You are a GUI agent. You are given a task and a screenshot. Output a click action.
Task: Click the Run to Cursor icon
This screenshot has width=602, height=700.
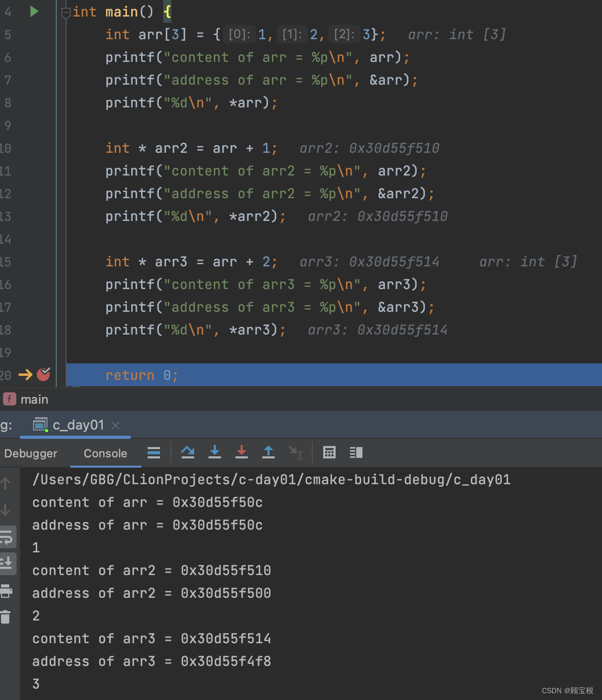pos(296,453)
